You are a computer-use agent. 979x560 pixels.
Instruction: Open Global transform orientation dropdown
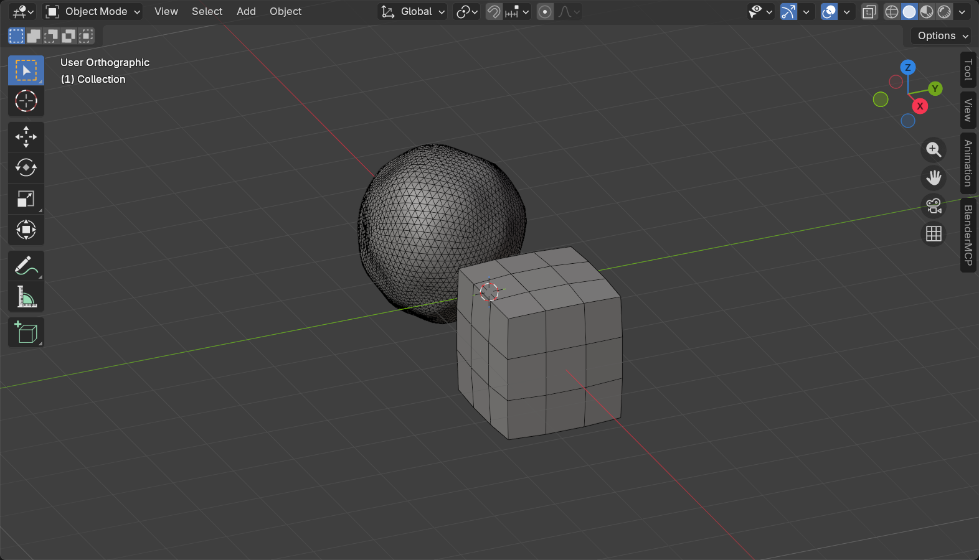pyautogui.click(x=412, y=12)
